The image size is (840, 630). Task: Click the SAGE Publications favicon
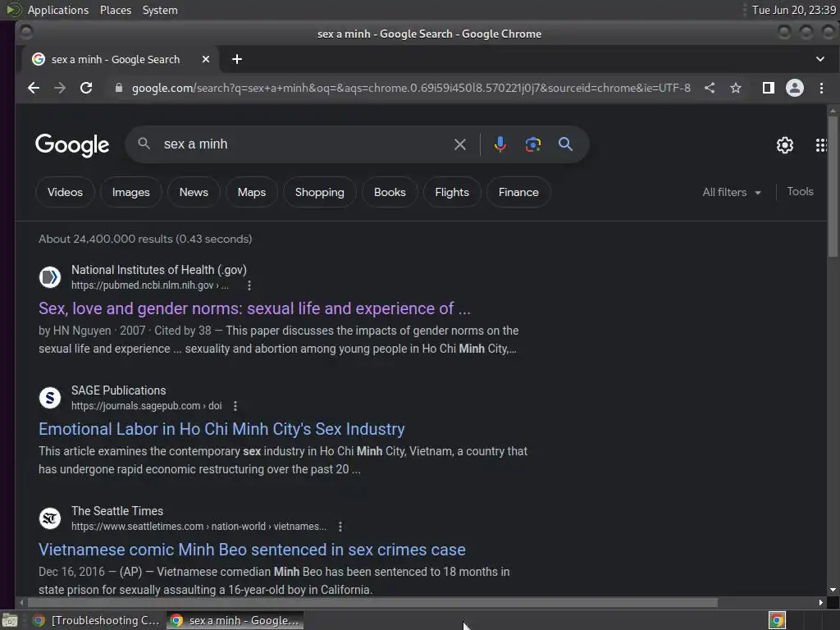point(50,398)
